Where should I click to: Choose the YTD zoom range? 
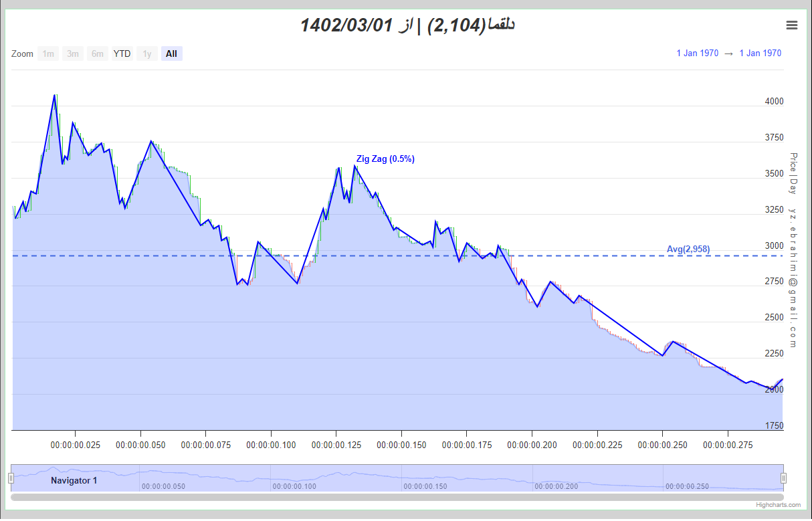click(x=122, y=54)
